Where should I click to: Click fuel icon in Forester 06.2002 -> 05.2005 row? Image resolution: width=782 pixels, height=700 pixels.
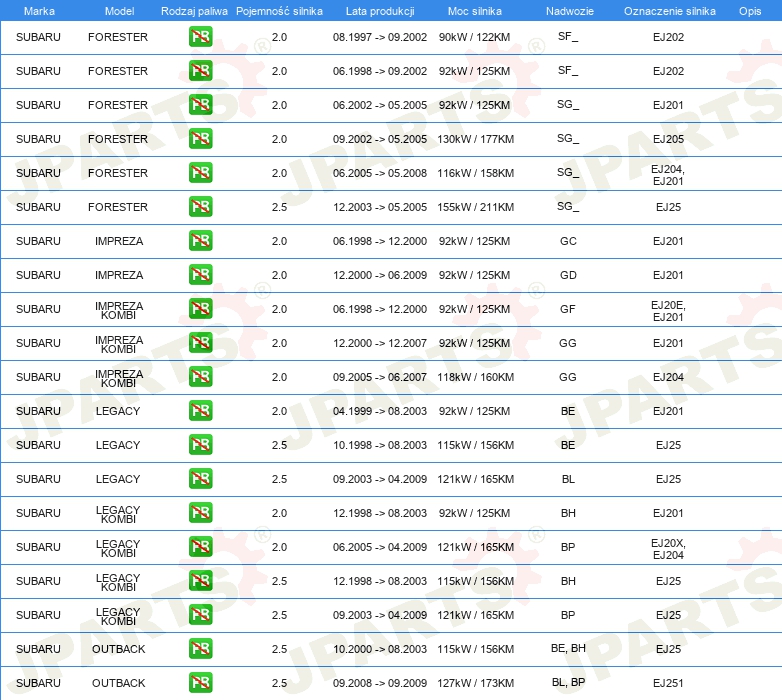(x=200, y=105)
